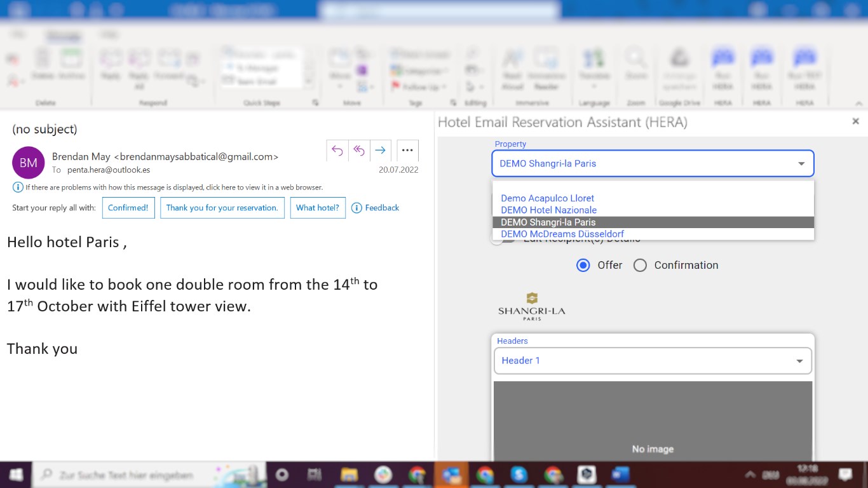868x488 pixels.
Task: Select DEMO Shangri-la Paris in the list
Action: click(x=653, y=222)
